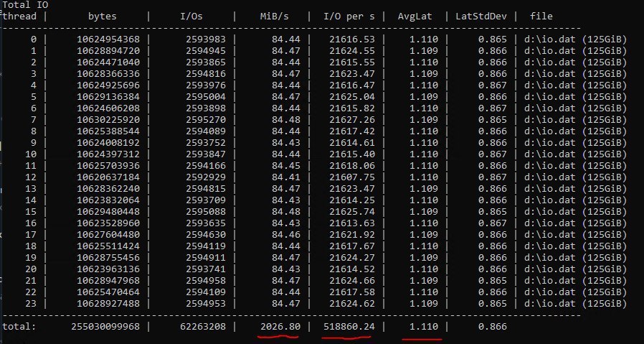The width and height of the screenshot is (644, 344).
Task: Click I/O per s value 21614.61
Action: tap(352, 143)
